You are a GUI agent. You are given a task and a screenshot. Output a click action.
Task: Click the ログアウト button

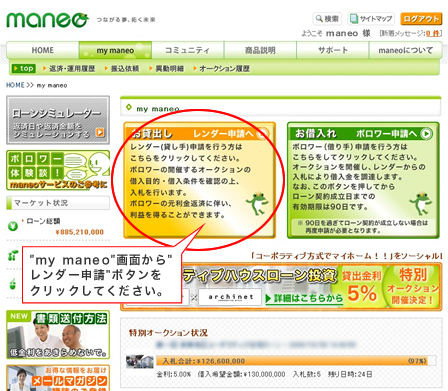point(421,19)
